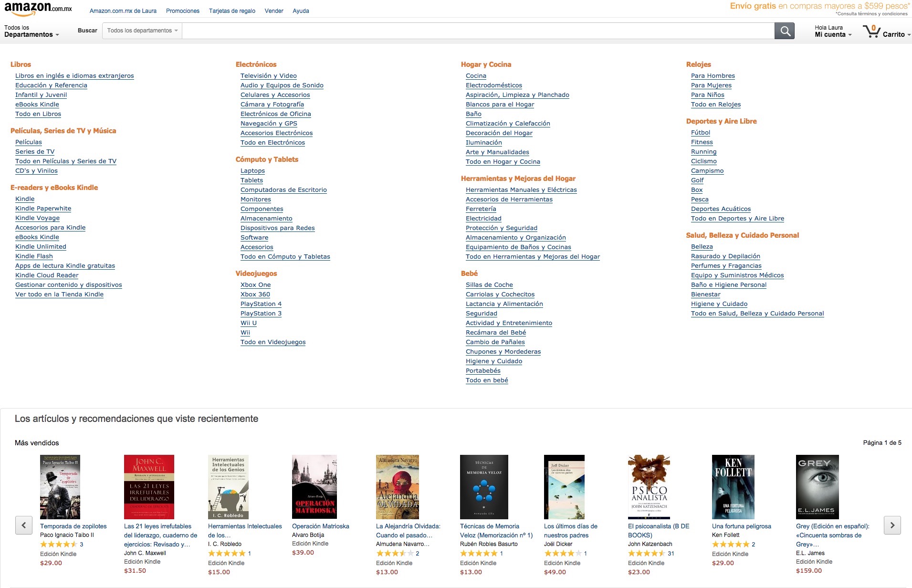This screenshot has width=912, height=588.
Task: Focus the main search text field
Action: pyautogui.click(x=478, y=31)
